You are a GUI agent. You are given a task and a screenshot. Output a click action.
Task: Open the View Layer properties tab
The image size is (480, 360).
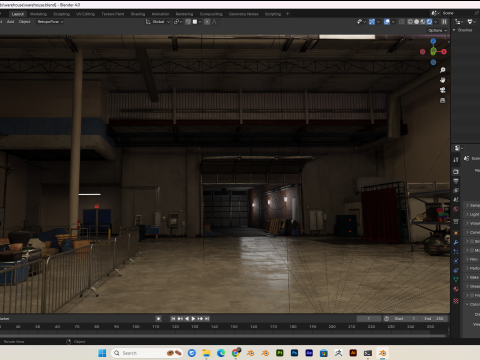coord(456,190)
